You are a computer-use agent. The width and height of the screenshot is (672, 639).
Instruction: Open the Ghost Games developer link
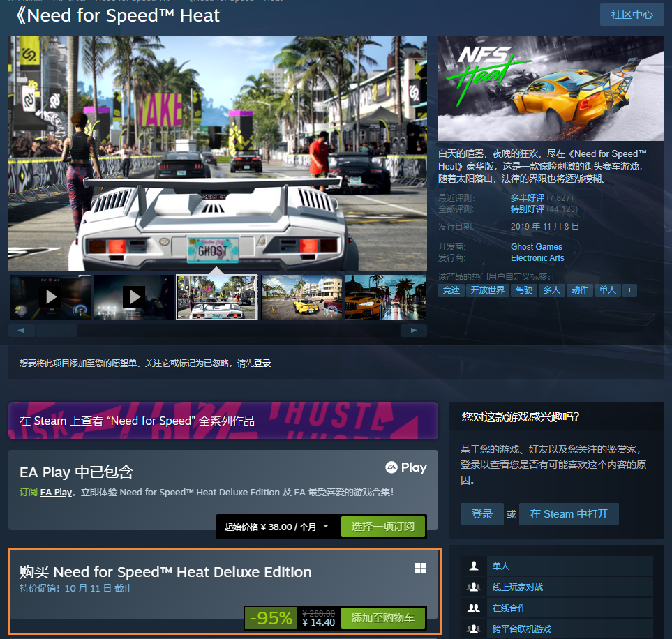click(536, 247)
